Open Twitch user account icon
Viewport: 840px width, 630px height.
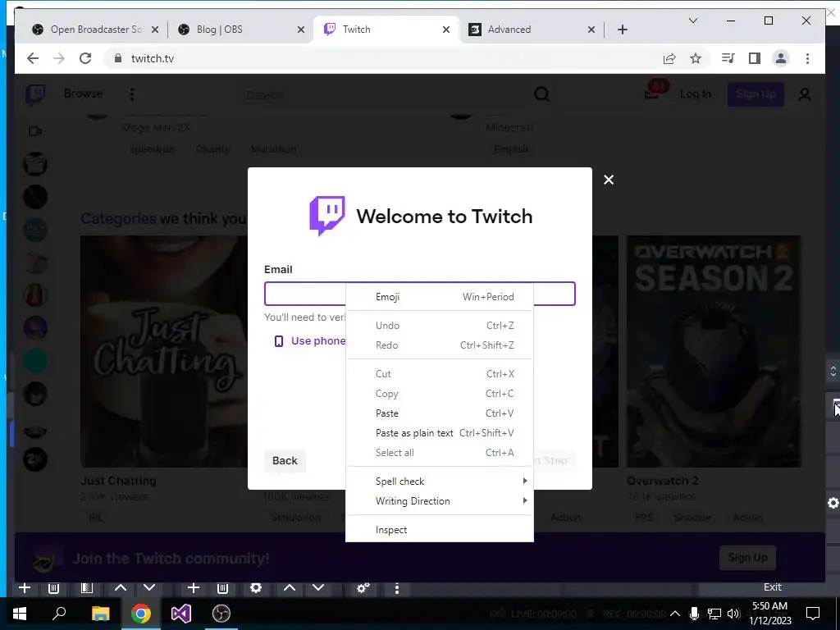[x=804, y=95]
